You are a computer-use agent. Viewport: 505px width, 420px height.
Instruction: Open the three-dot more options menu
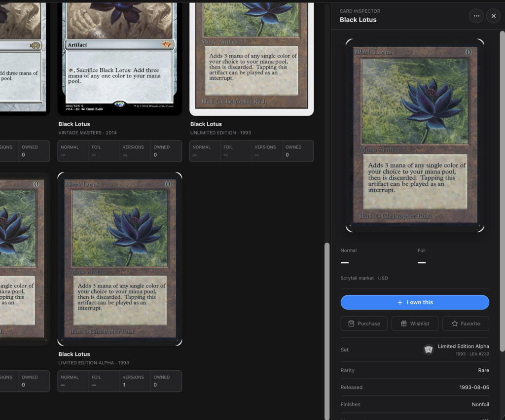pos(476,16)
